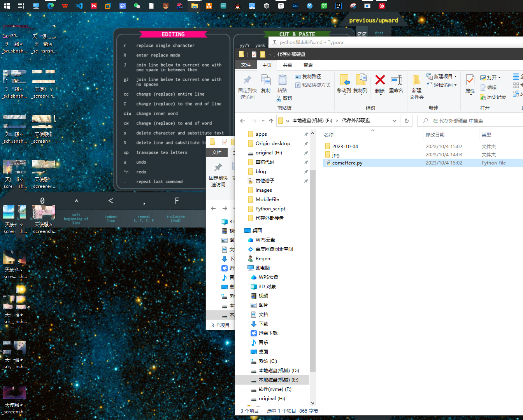
Task: Expand the address bar history dropdown
Action: [x=395, y=121]
